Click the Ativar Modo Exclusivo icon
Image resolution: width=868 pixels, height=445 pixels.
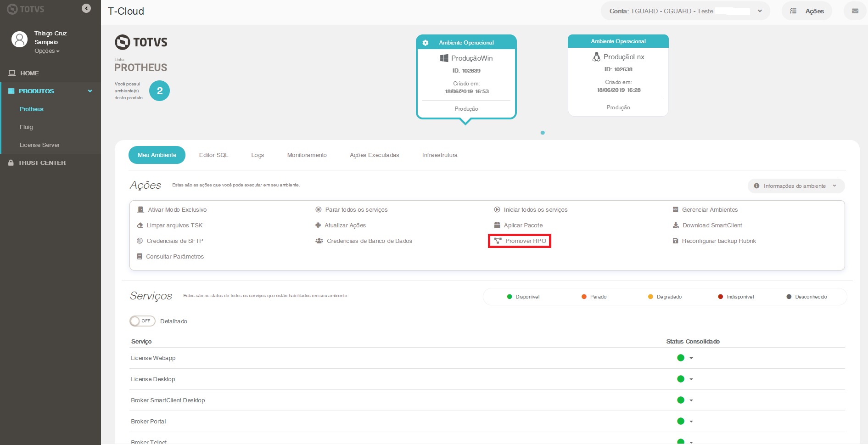point(140,209)
